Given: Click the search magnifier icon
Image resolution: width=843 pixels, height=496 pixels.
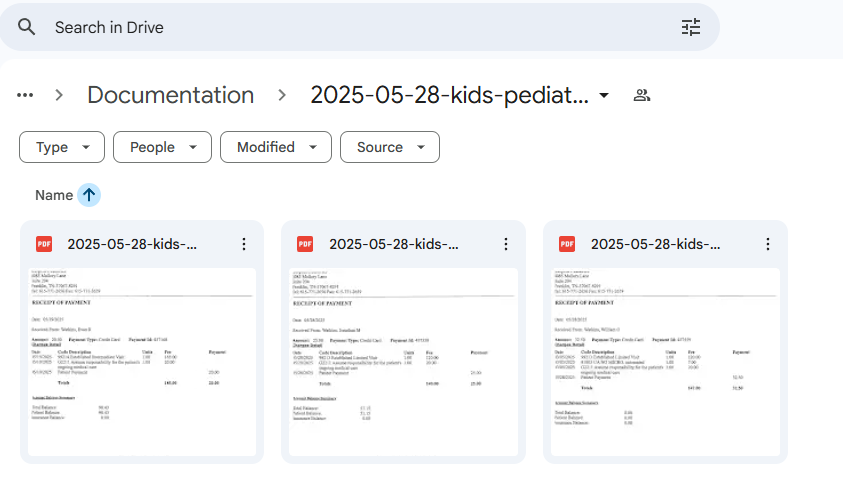Looking at the screenshot, I should 27,28.
